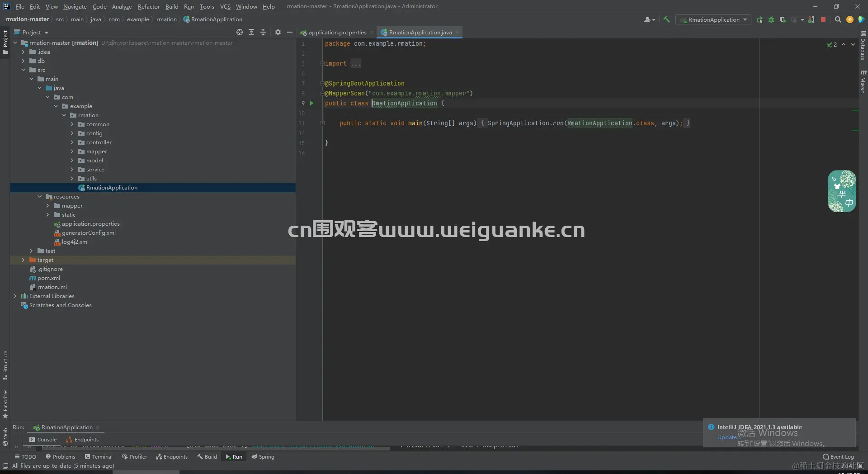Click the RmationApplication breadcrumb in navigation bar
This screenshot has height=474, width=868.
tap(213, 19)
